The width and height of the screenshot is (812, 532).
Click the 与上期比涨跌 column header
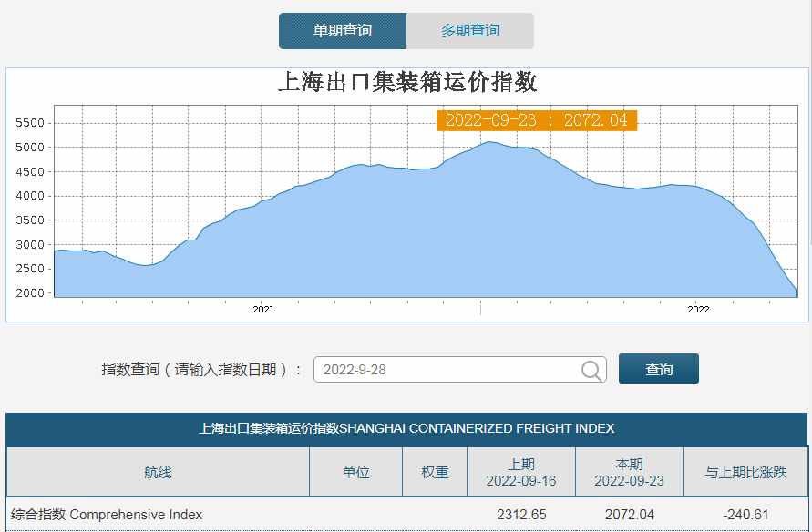click(x=745, y=473)
